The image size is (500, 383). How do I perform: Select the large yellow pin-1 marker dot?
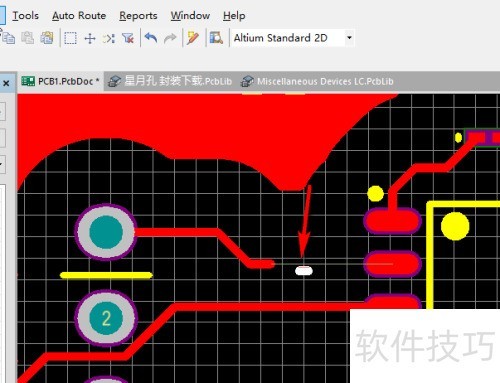click(x=455, y=226)
